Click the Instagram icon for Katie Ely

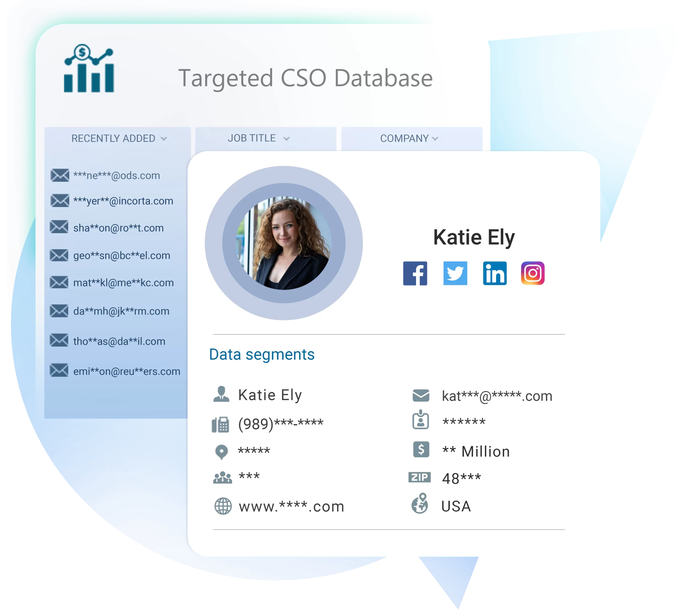coord(532,273)
